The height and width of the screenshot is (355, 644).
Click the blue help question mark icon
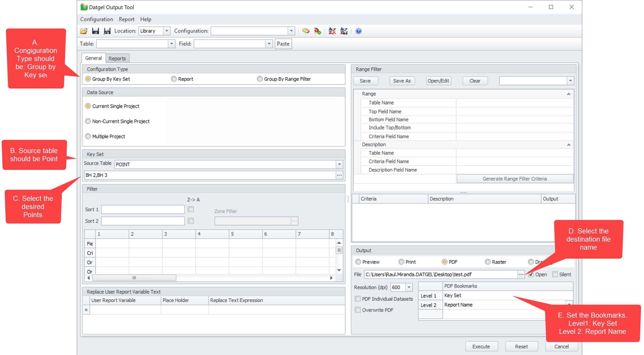point(358,31)
